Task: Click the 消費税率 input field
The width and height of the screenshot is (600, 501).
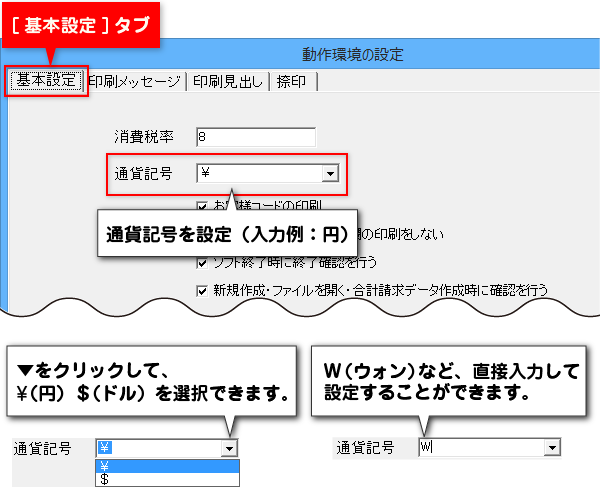Action: 256,137
